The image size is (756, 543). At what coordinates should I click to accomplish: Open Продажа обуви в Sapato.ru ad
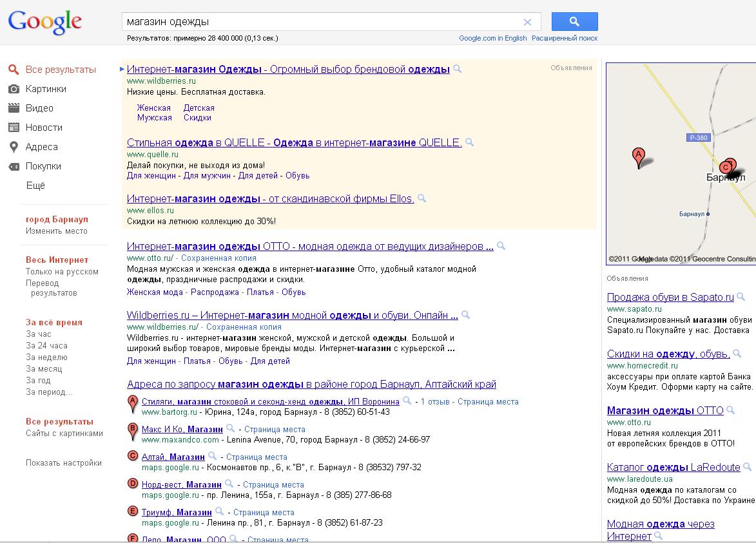670,298
